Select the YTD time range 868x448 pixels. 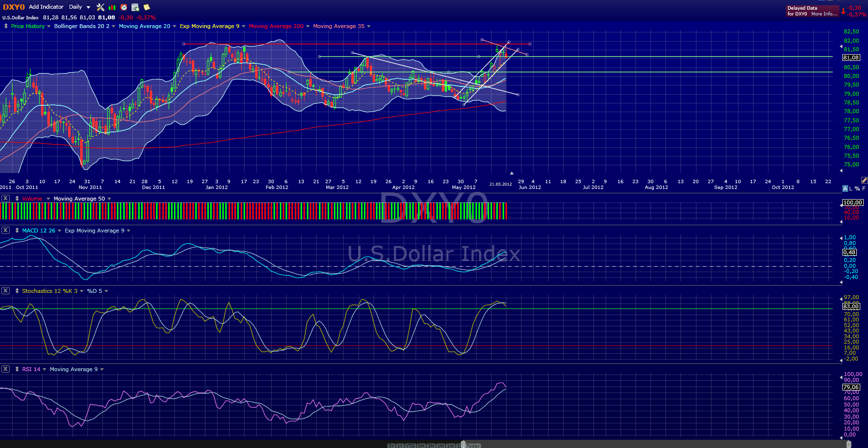tap(410, 446)
